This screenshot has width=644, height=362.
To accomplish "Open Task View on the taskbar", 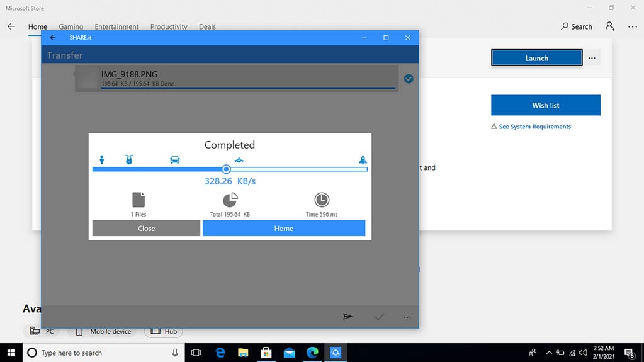I will pos(196,353).
